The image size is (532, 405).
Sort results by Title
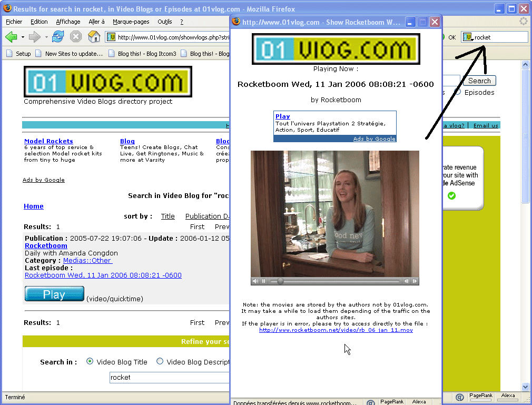point(168,216)
